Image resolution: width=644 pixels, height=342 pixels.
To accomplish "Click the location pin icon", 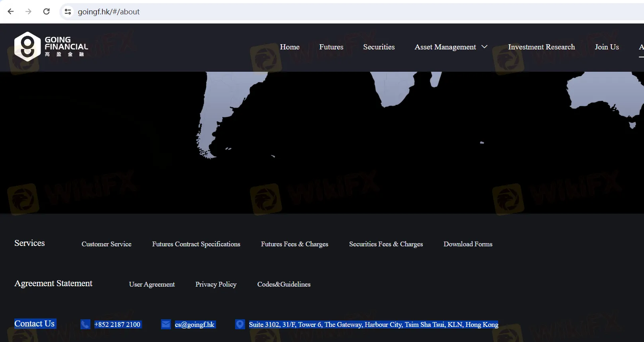I will click(x=240, y=324).
